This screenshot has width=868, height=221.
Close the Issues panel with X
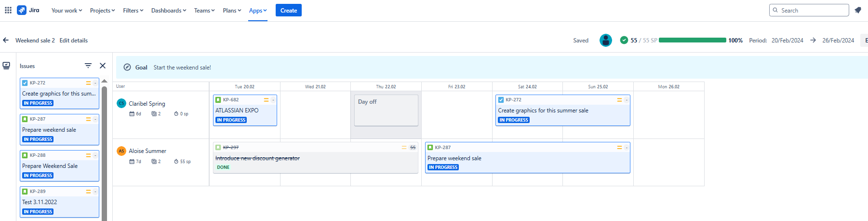pyautogui.click(x=103, y=66)
